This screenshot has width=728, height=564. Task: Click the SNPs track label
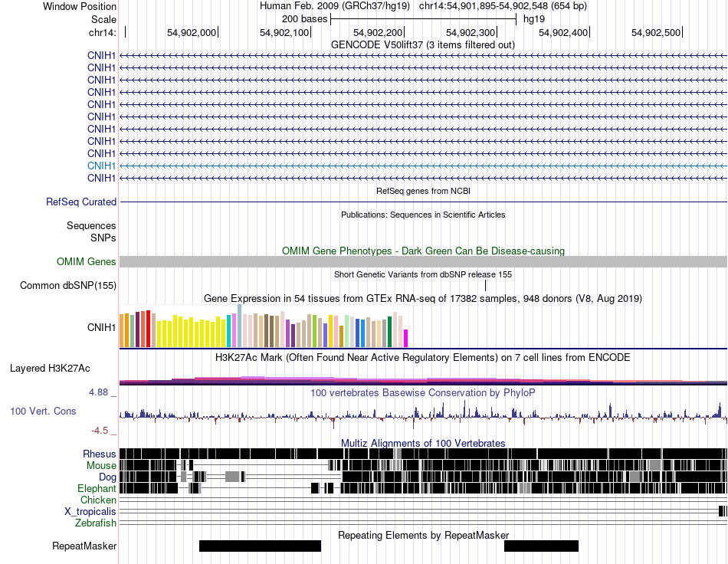pos(103,238)
